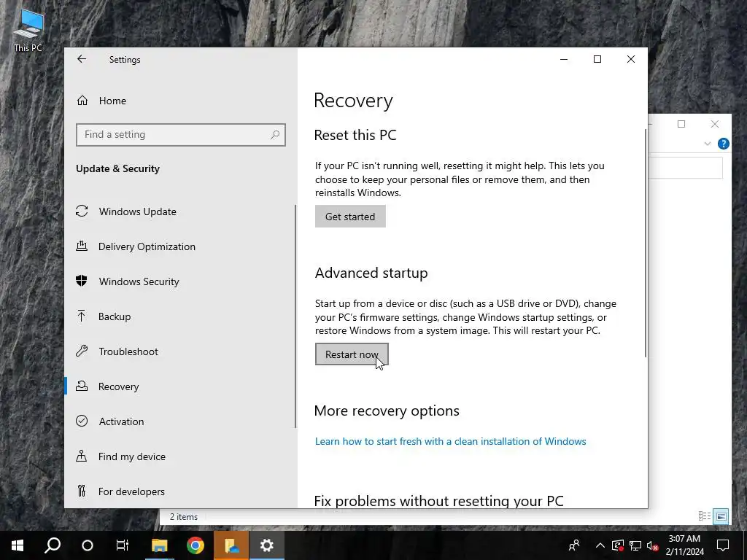Click the Settings sidebar scrollbar
The image size is (747, 560).
(295, 316)
